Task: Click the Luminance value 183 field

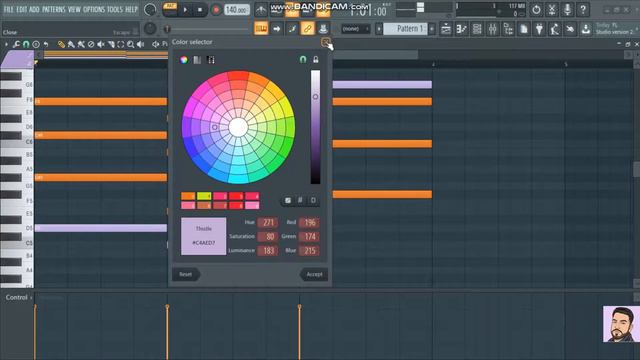Action: (x=268, y=251)
